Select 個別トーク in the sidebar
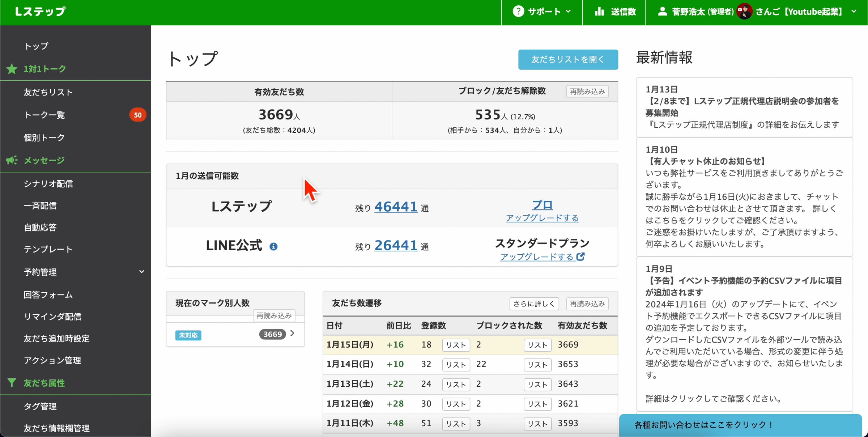 pyautogui.click(x=44, y=137)
